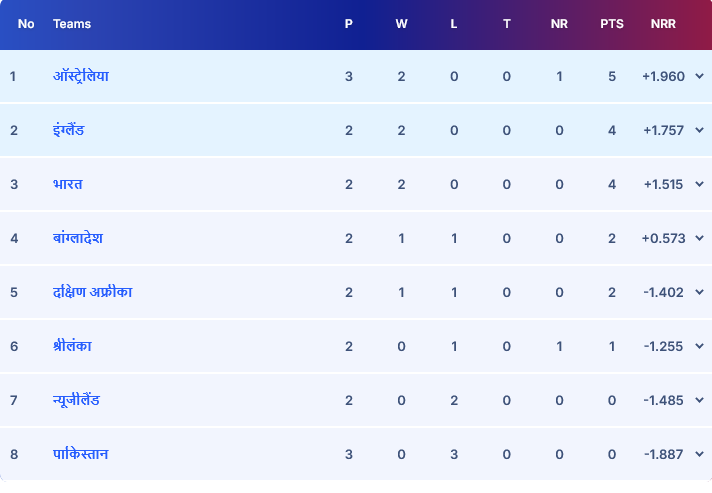Expand the ऑस्ट्रेलिया row chevron
712x493 pixels.
tap(698, 76)
